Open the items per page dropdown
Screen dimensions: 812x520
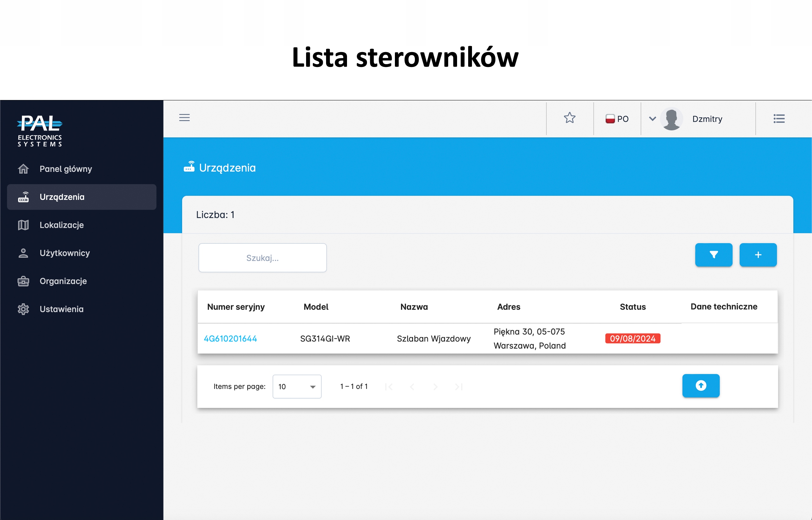pyautogui.click(x=297, y=387)
